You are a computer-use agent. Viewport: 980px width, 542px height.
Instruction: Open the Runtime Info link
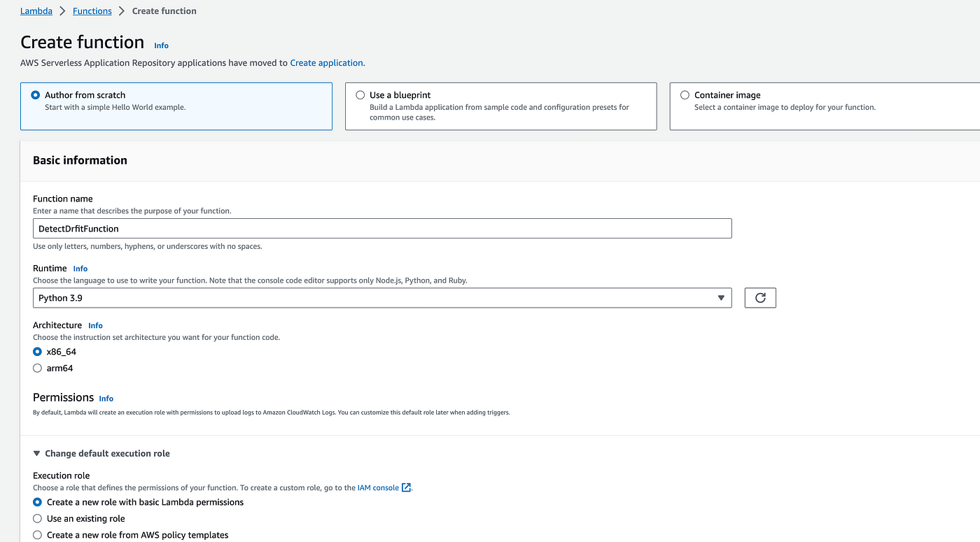pyautogui.click(x=80, y=269)
